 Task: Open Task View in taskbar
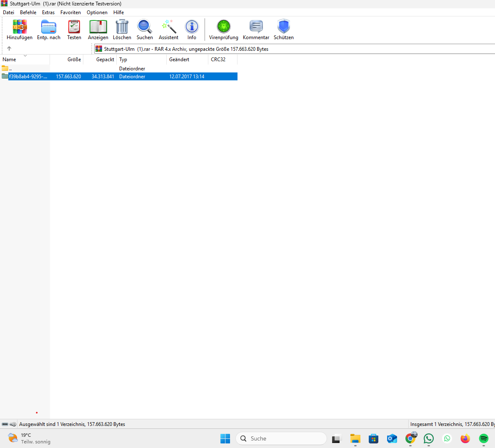coord(337,438)
